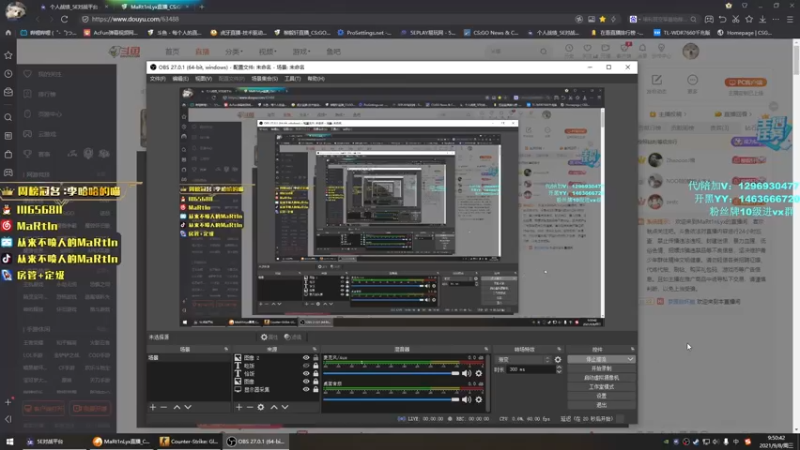
Task: Click the transition duration 300 ms field
Action: pyautogui.click(x=530, y=369)
